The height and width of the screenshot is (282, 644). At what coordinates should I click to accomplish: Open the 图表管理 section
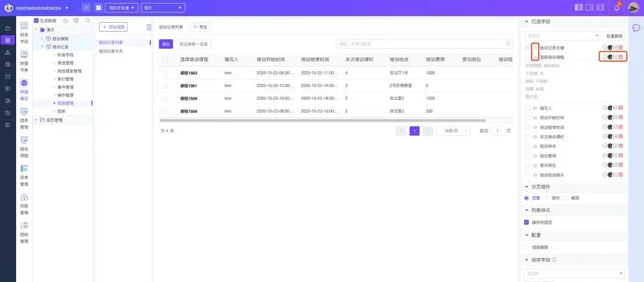(x=24, y=118)
